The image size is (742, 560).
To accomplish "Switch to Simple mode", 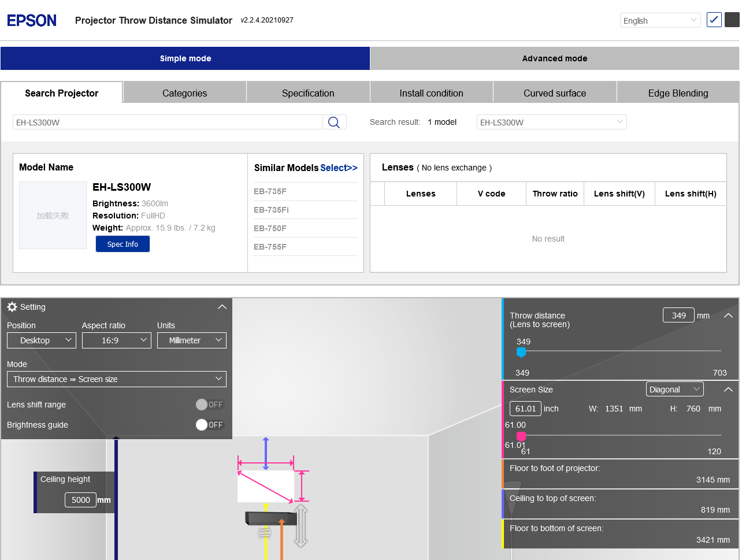I will 185,58.
